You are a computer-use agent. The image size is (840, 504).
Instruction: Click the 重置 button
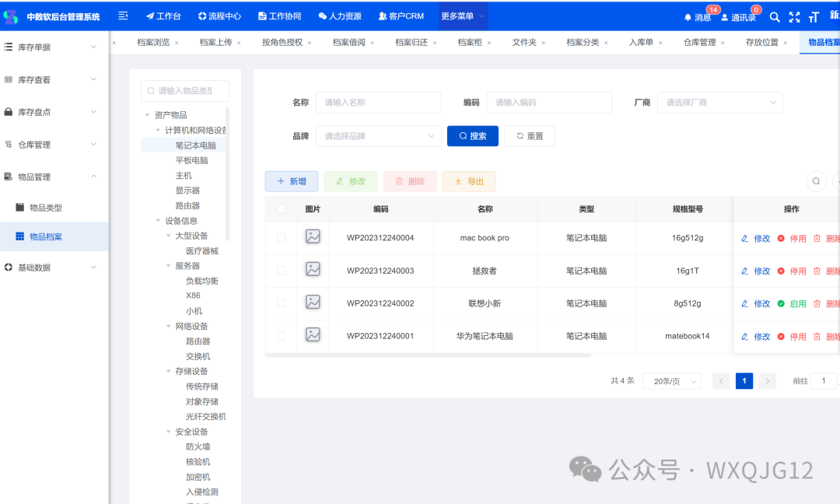[530, 136]
